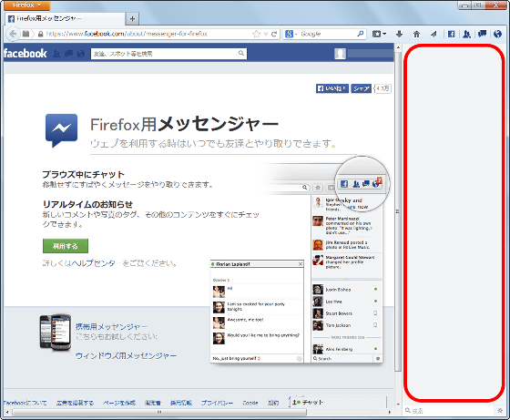This screenshot has height=420, width=510.
Task: Open the ウィンドウズ用メッセンジャー link
Action: [127, 356]
